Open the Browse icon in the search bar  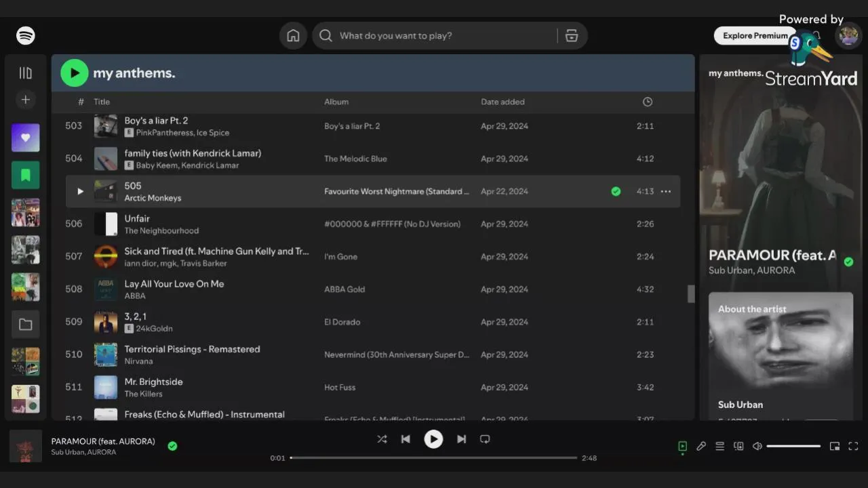[x=572, y=36]
